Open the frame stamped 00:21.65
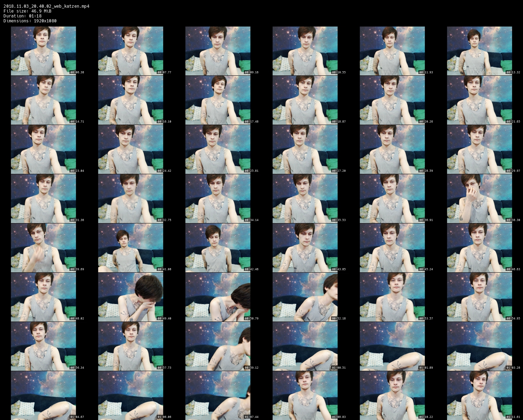 click(x=479, y=100)
